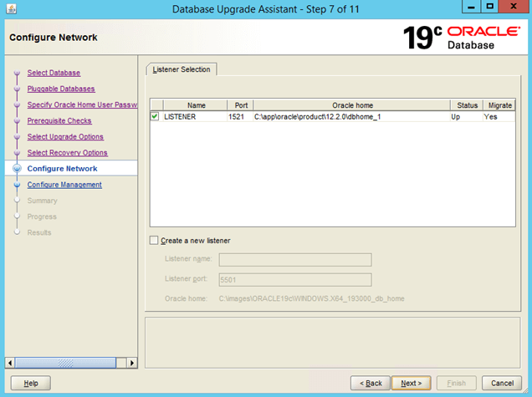Click the Database Upgrade Assistant title bar icon
Screen dimensions: 532x397
pos(10,9)
